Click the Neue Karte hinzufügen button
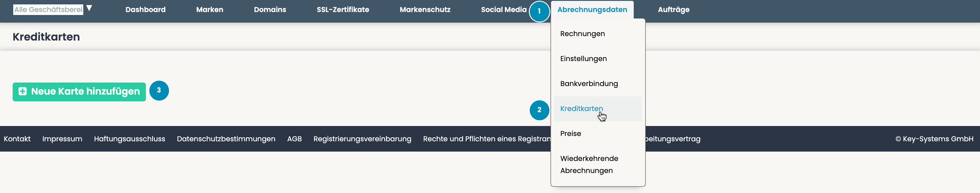 click(x=79, y=92)
